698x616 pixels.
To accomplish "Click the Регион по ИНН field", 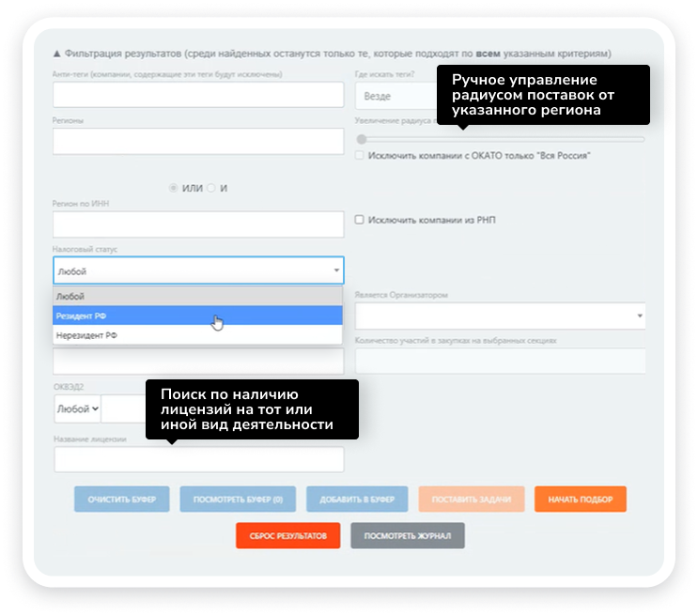I will click(198, 224).
